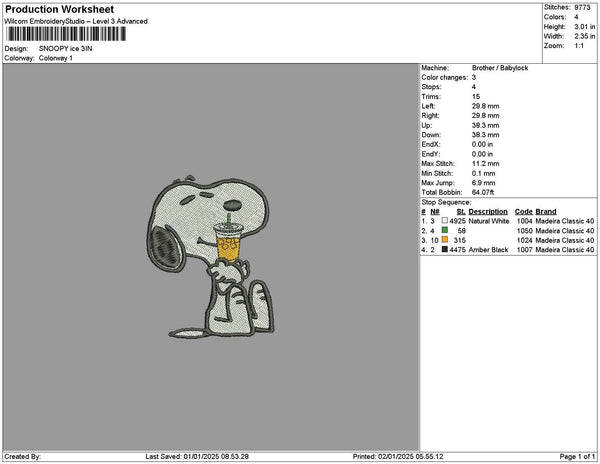Select the "Colorway 1" value

[x=55, y=58]
